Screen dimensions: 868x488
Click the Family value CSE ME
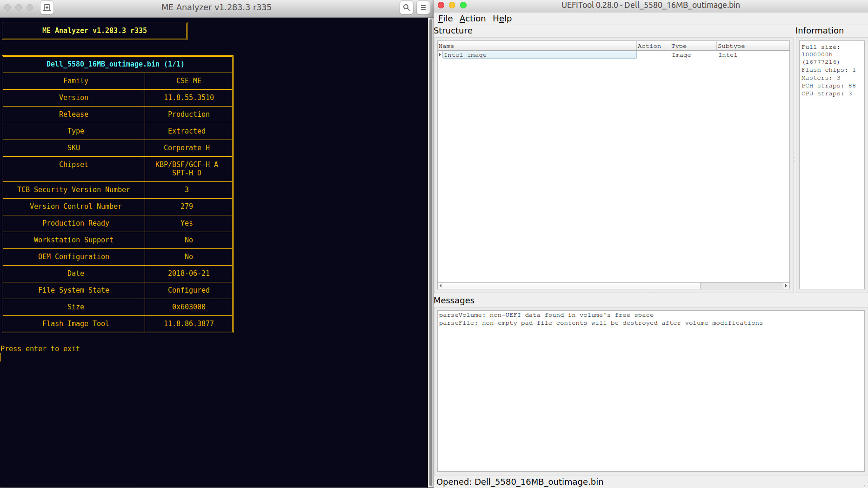click(189, 81)
